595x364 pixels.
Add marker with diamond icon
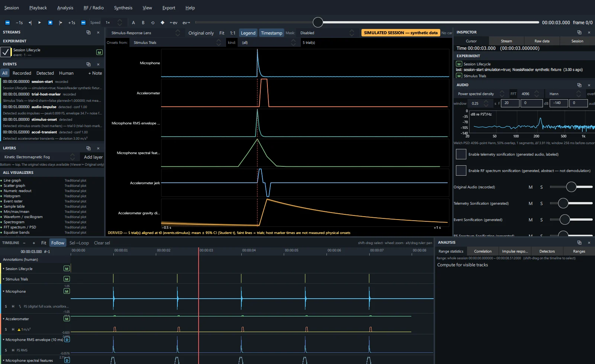click(163, 23)
